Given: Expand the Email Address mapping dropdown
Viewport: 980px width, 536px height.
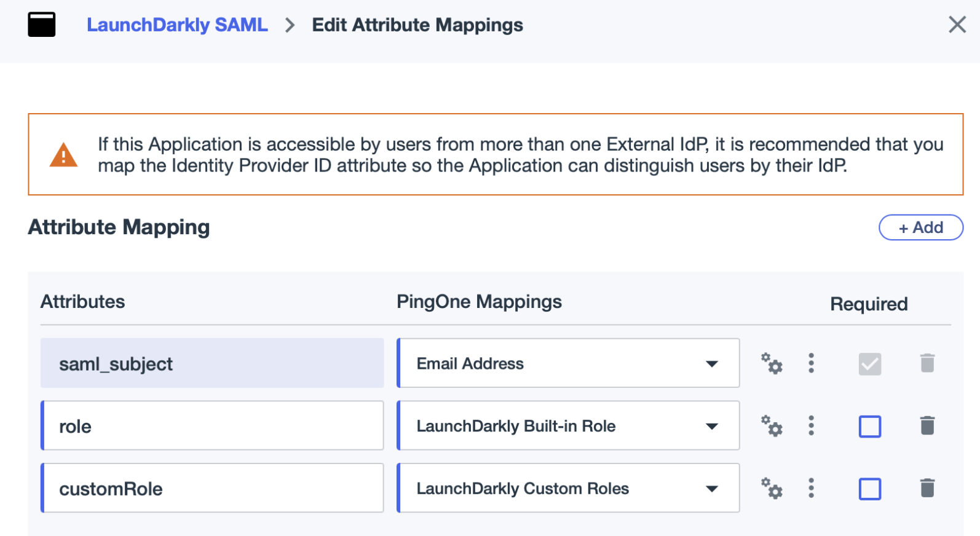Looking at the screenshot, I should (711, 364).
